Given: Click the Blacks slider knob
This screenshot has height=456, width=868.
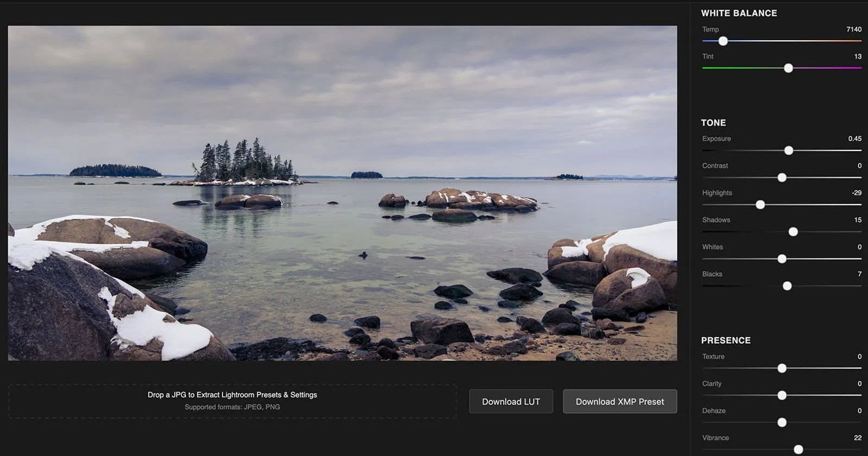Looking at the screenshot, I should 787,286.
